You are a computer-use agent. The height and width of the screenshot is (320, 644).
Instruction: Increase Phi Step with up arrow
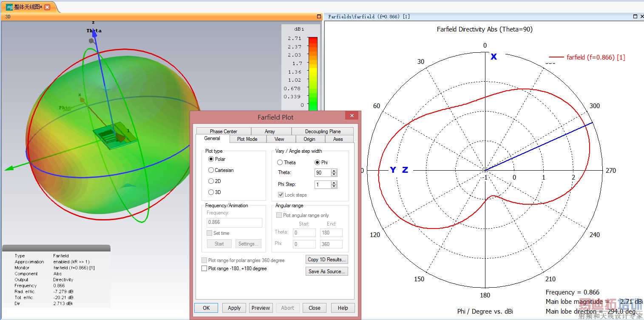point(334,183)
